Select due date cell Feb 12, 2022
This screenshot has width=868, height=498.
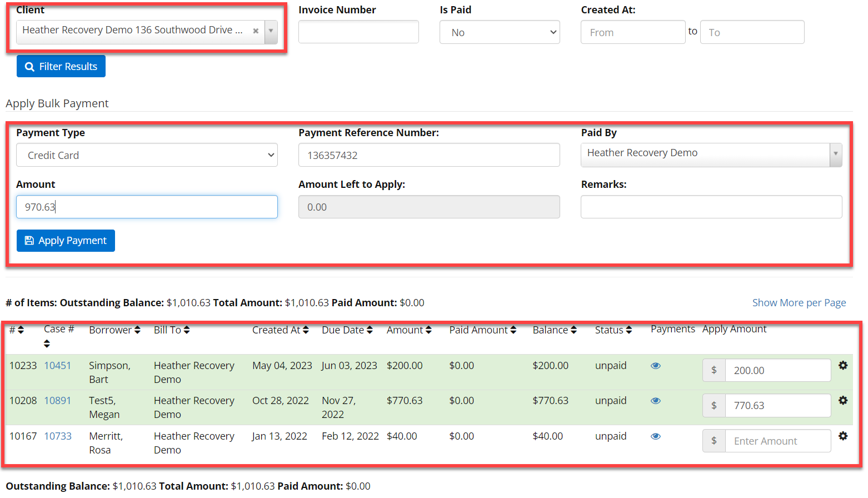pos(350,436)
